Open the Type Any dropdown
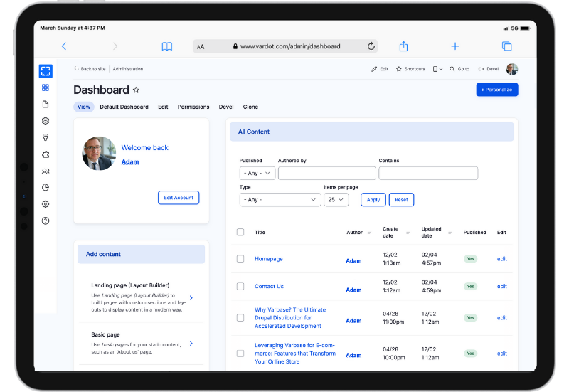This screenshot has height=392, width=569. tap(280, 200)
